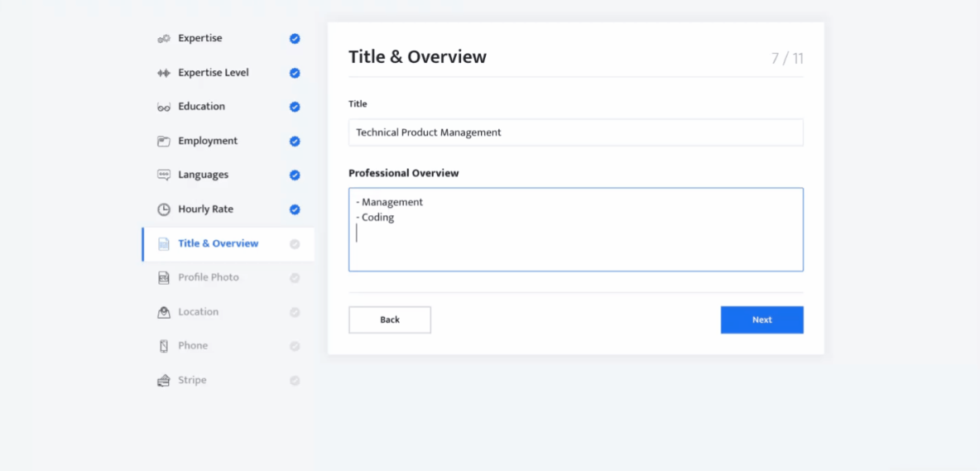Click the completed checkmark next to Education
Viewport: 980px width, 471px height.
coord(295,107)
